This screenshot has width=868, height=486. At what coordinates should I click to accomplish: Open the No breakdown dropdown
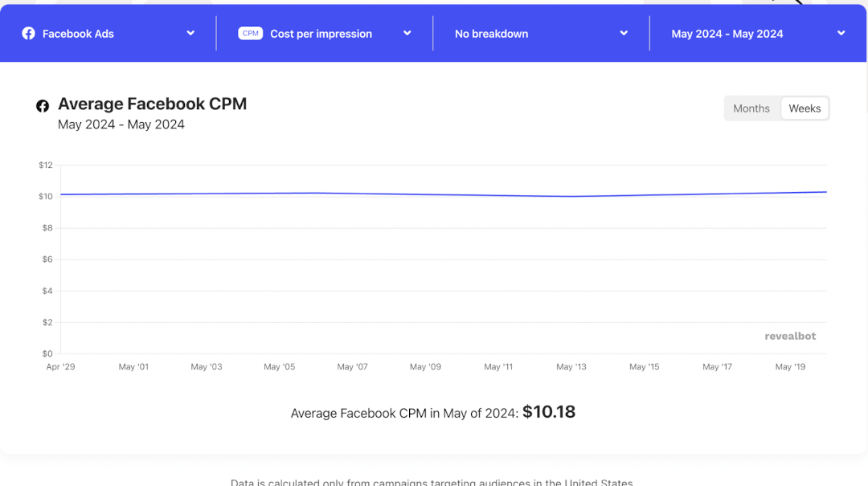(542, 34)
